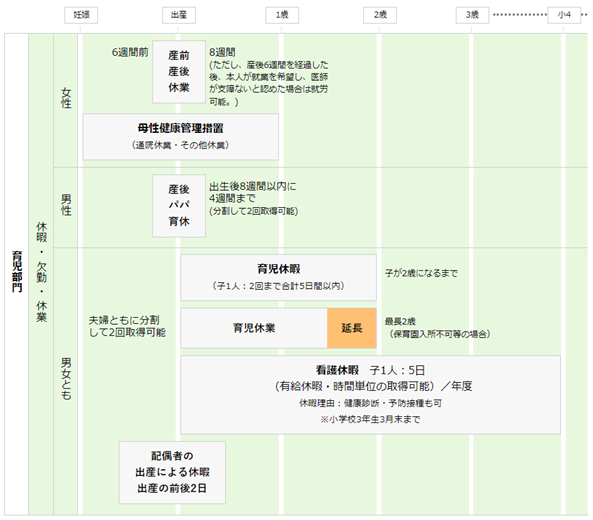Click the 夫婦ともに分割して2回取得可能 note
Viewport: 593px width, 520px height.
click(x=127, y=326)
